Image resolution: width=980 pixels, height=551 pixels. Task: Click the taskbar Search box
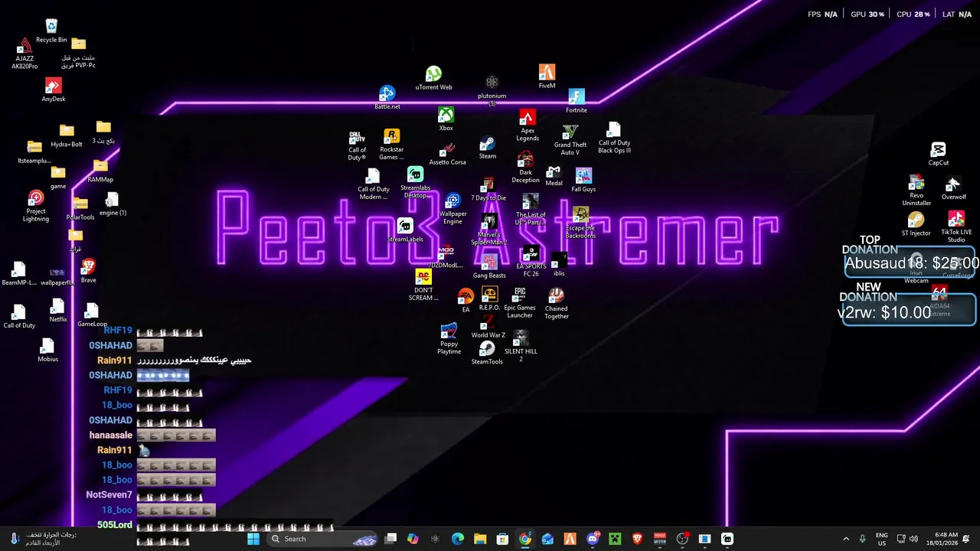[321, 539]
